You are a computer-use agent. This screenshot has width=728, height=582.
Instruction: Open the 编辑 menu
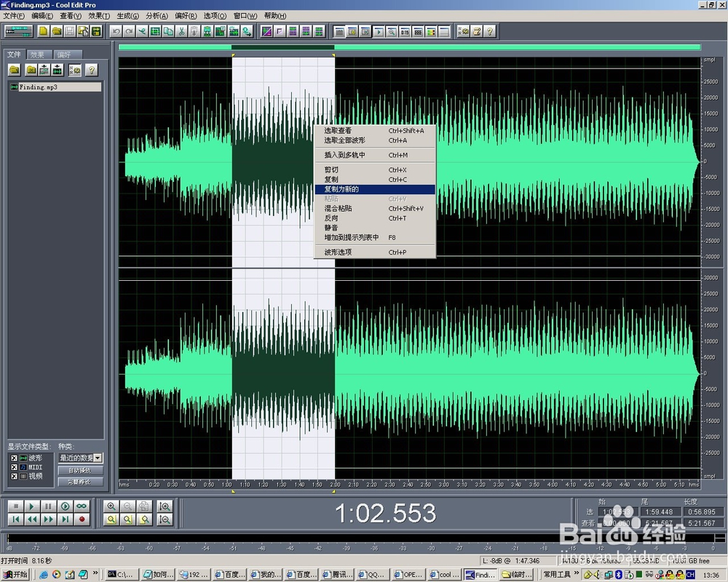click(42, 16)
